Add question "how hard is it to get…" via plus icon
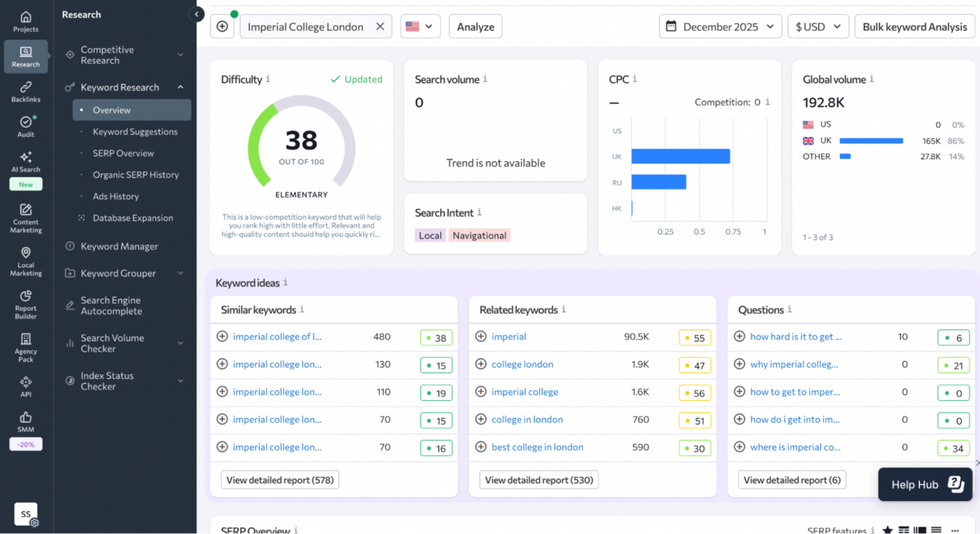Image resolution: width=980 pixels, height=534 pixels. coord(740,336)
